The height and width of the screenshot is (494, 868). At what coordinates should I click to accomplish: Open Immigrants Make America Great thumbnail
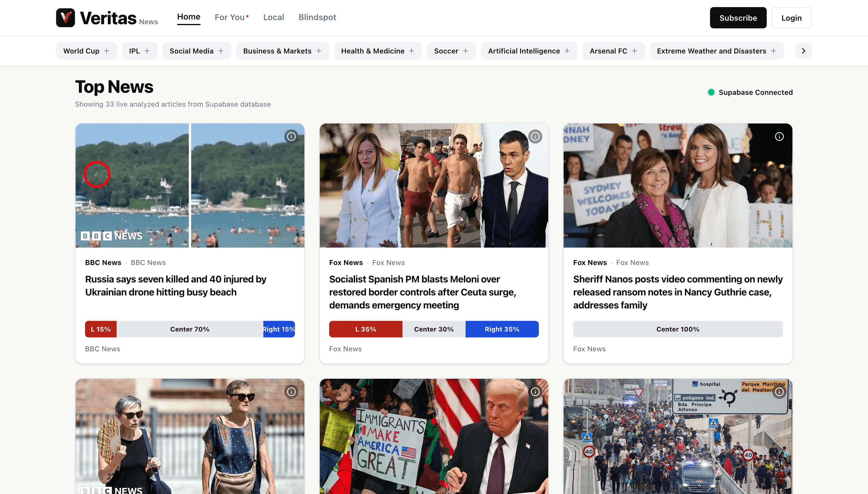click(434, 436)
